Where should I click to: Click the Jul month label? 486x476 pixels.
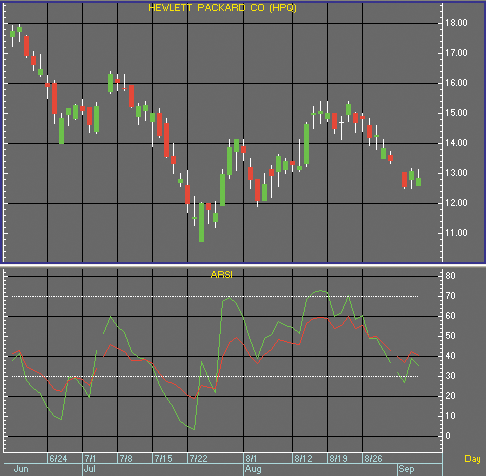(x=90, y=469)
